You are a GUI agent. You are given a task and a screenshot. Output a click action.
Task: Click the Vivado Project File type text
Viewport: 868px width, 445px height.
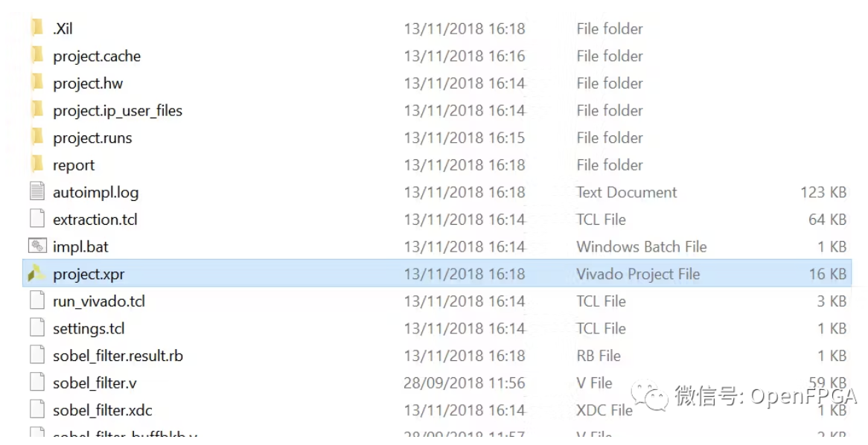click(638, 274)
